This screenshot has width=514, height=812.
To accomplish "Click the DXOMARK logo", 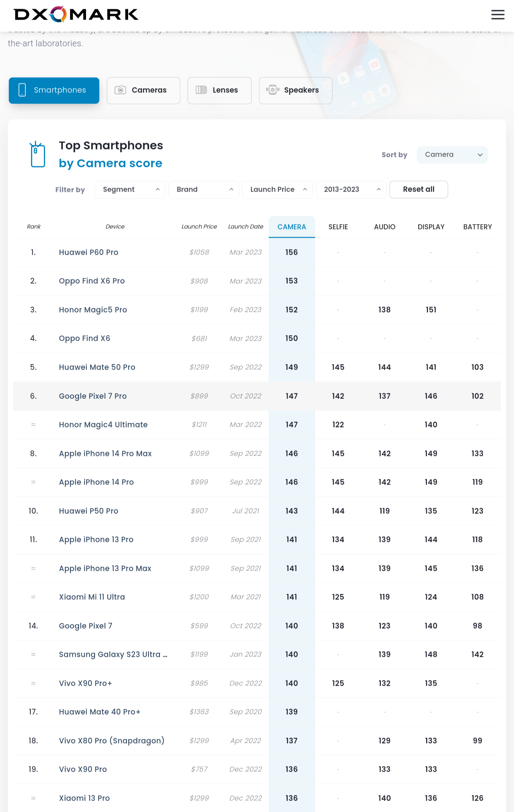I will point(76,14).
